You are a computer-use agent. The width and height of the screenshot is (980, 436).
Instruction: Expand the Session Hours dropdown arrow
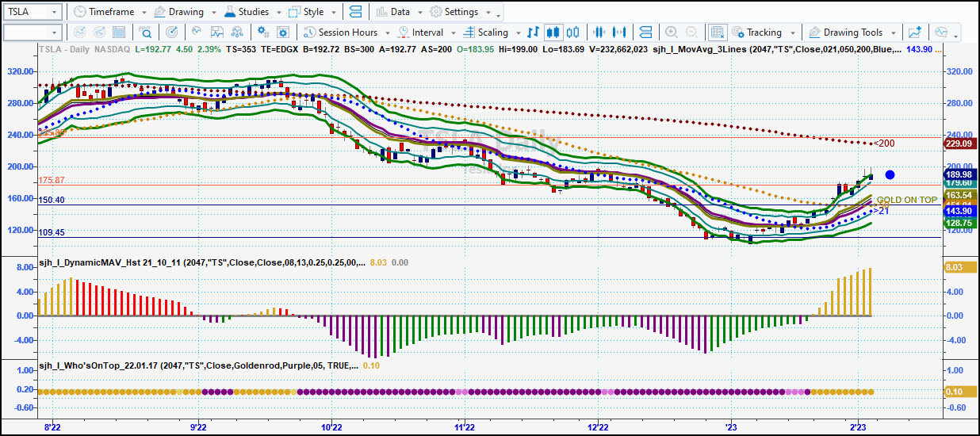pos(386,33)
